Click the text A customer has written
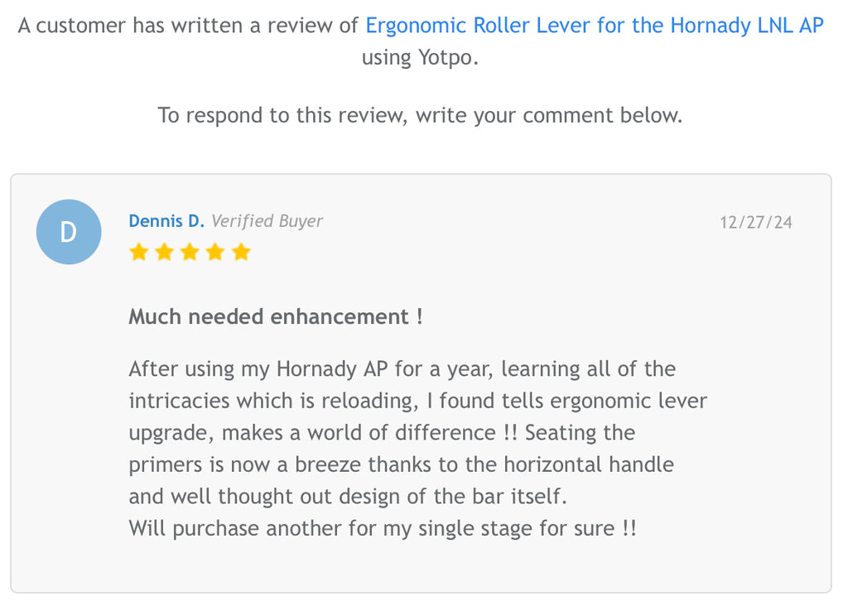This screenshot has width=848, height=616. pos(188,25)
